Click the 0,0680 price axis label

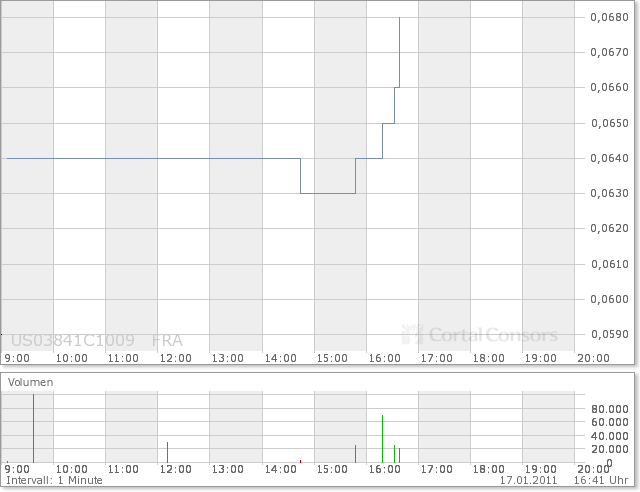(x=609, y=17)
